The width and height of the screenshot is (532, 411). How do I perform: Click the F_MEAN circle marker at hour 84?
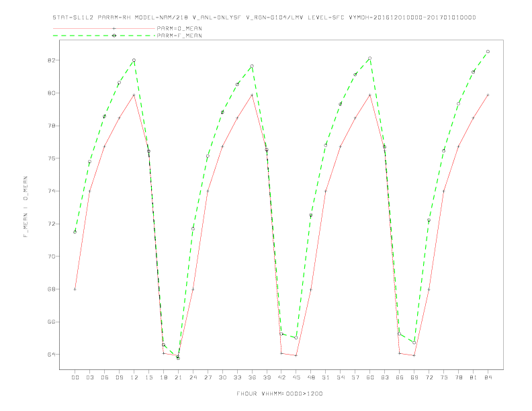click(488, 52)
